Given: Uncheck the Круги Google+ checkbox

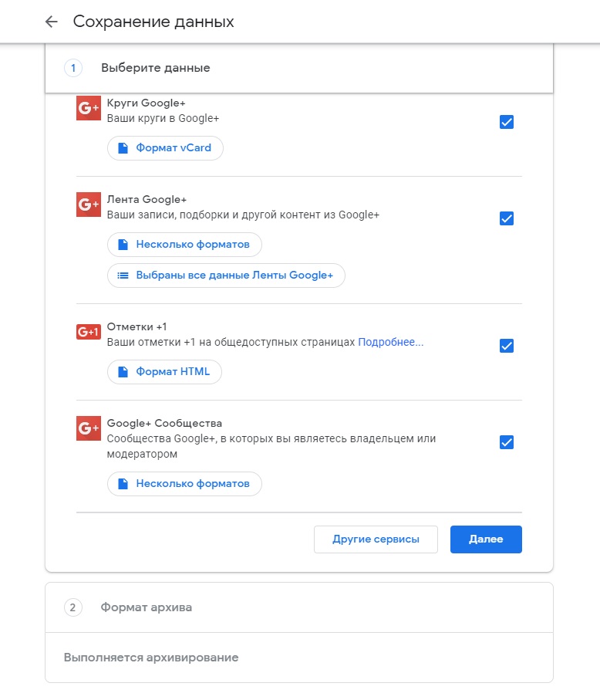Looking at the screenshot, I should [x=507, y=122].
